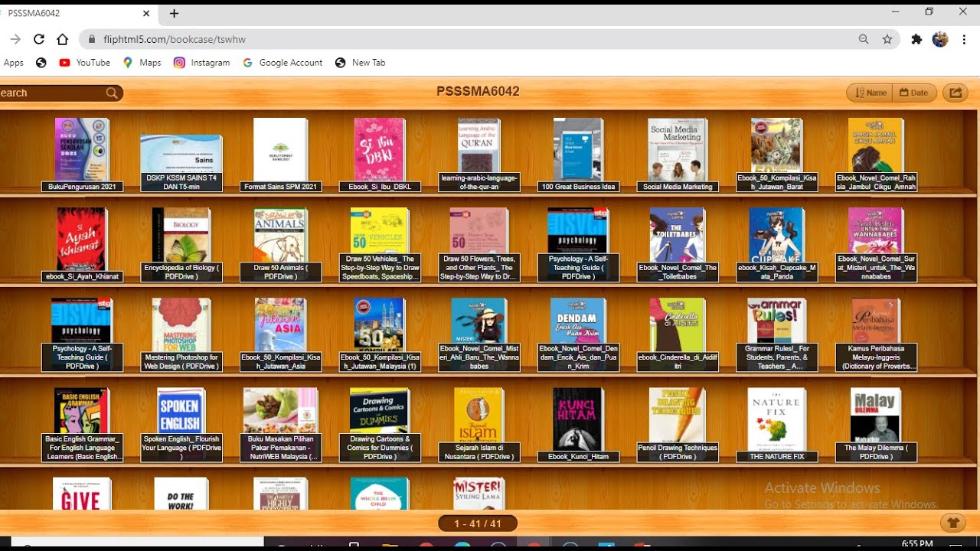
Task: Open Buku Masakan Pilihan Pakar Pemakanan
Action: [280, 425]
